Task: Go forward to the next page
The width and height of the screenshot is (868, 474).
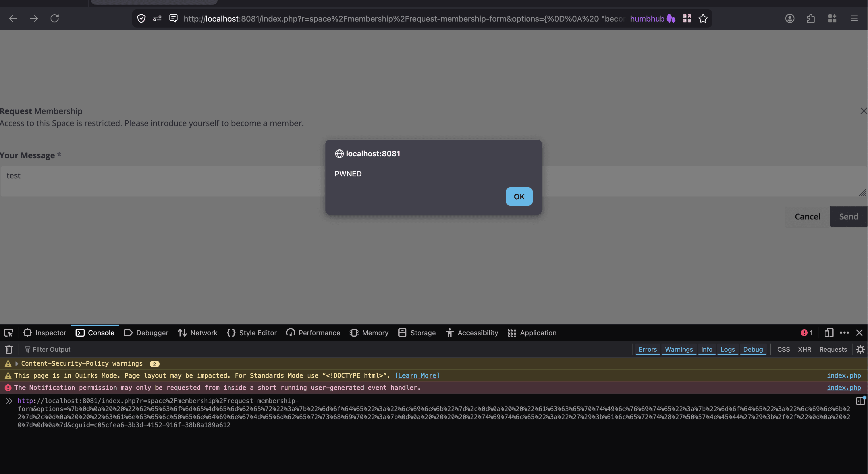Action: pyautogui.click(x=34, y=19)
